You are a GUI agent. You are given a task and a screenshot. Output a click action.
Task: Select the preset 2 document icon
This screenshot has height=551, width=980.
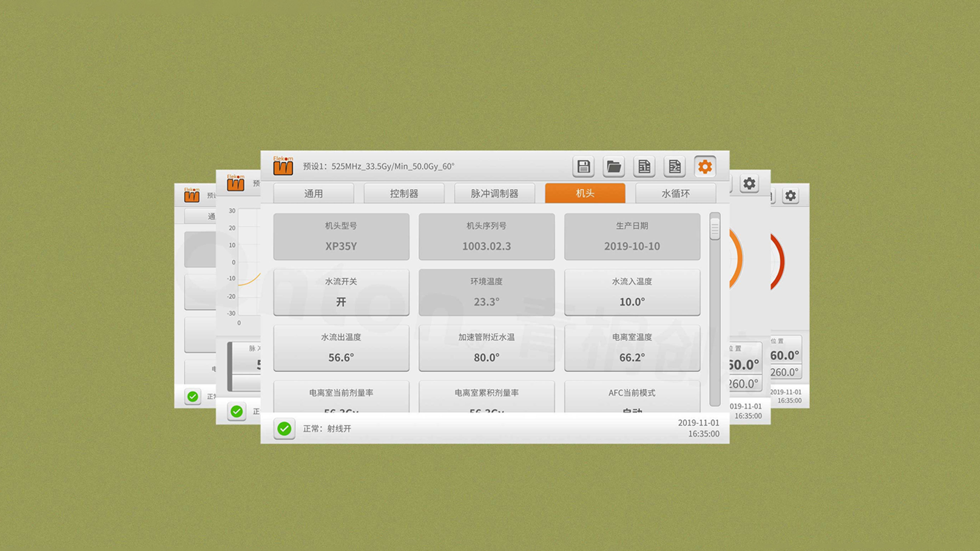tap(675, 167)
